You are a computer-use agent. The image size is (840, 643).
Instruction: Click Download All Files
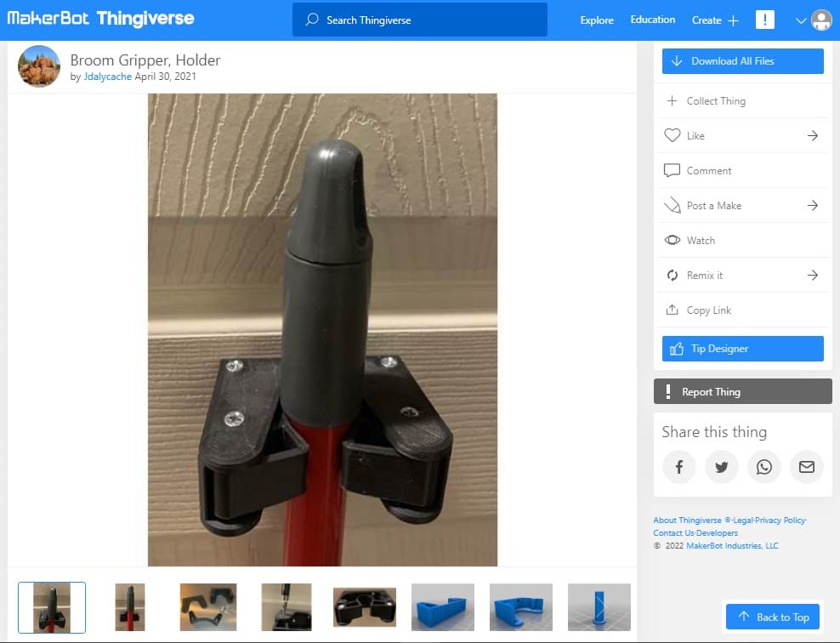[x=741, y=60]
